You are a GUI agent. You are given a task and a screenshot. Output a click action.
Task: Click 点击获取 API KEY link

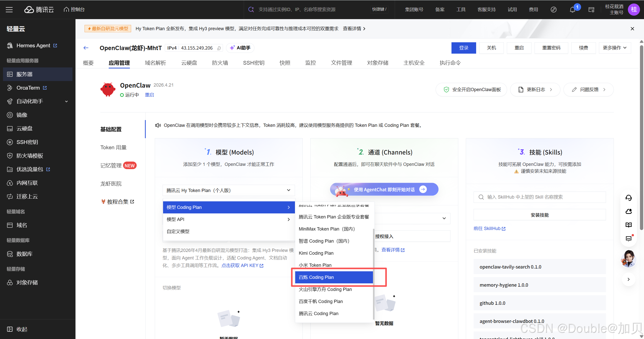[242, 266]
